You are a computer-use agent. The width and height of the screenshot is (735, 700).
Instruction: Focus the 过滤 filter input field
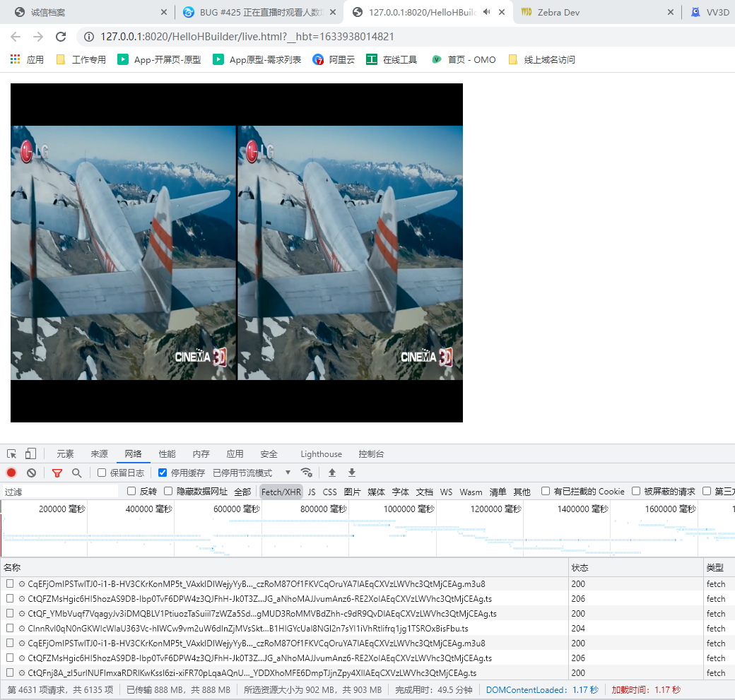point(60,492)
